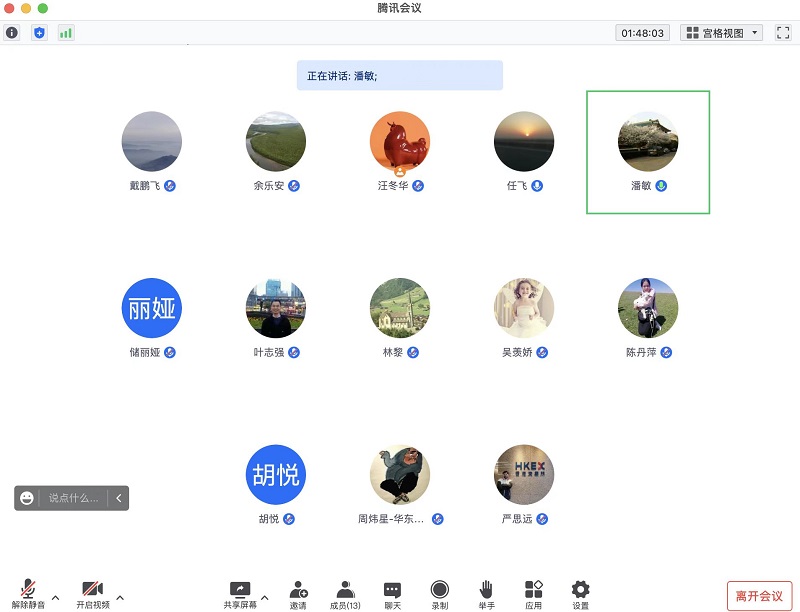Click the blue security shield icon
Image resolution: width=800 pixels, height=612 pixels.
[39, 33]
